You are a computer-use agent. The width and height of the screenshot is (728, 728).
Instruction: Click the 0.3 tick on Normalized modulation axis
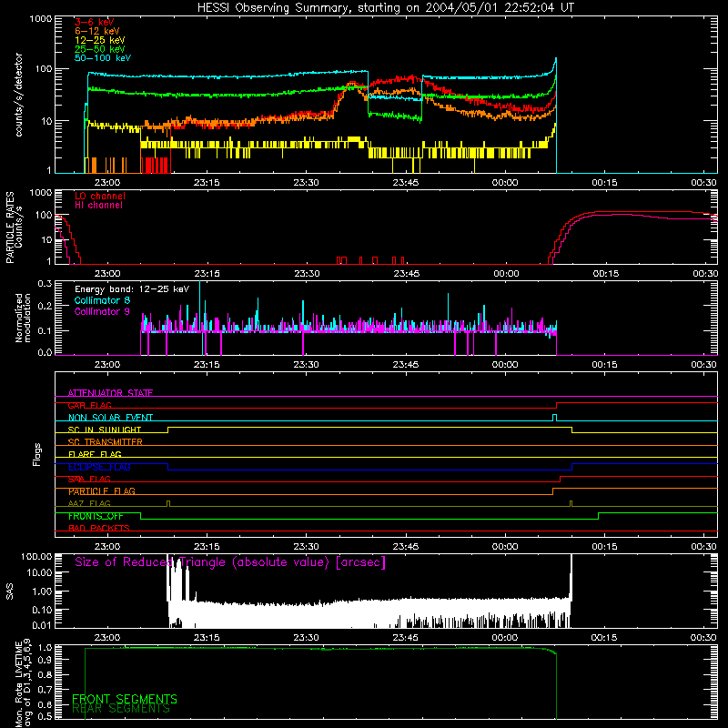45,284
